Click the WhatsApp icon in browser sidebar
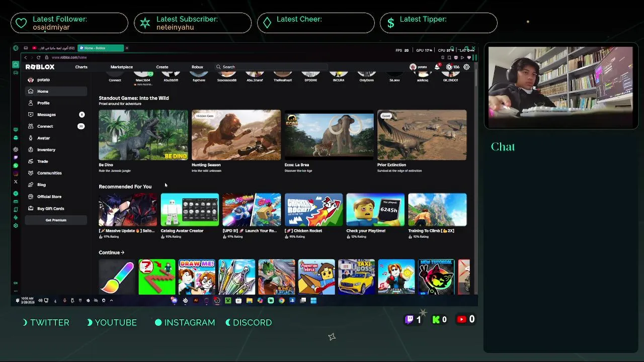The image size is (644, 362). coord(16,165)
